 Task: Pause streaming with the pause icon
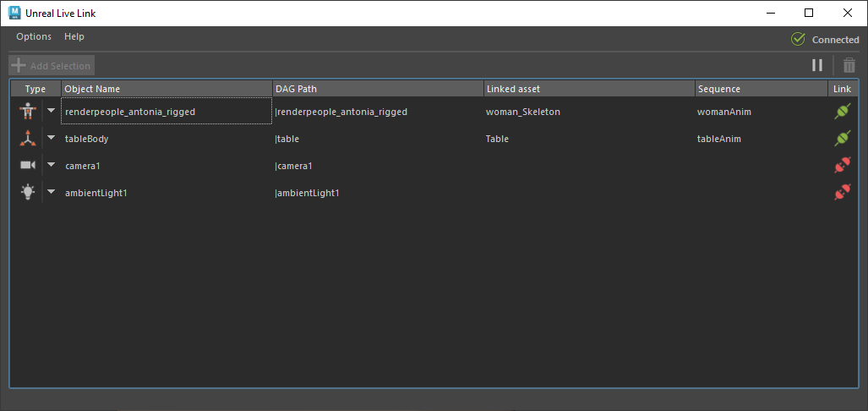coord(817,65)
